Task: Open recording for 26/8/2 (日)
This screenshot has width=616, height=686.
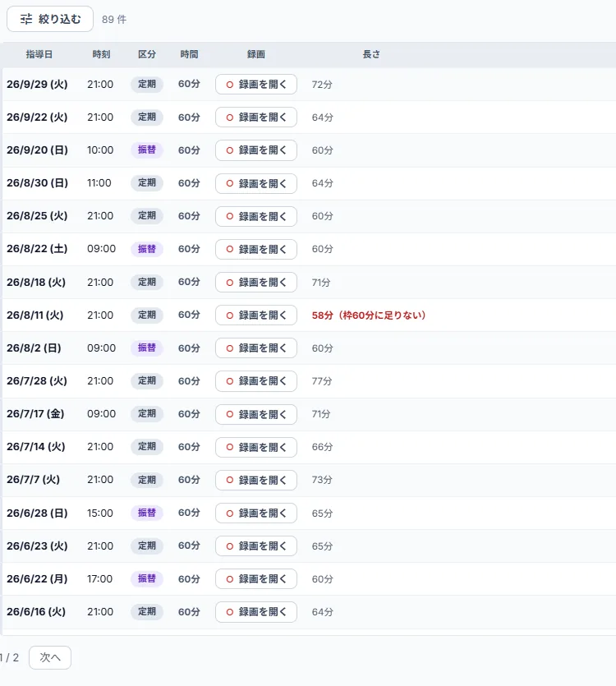Action: pyautogui.click(x=256, y=348)
